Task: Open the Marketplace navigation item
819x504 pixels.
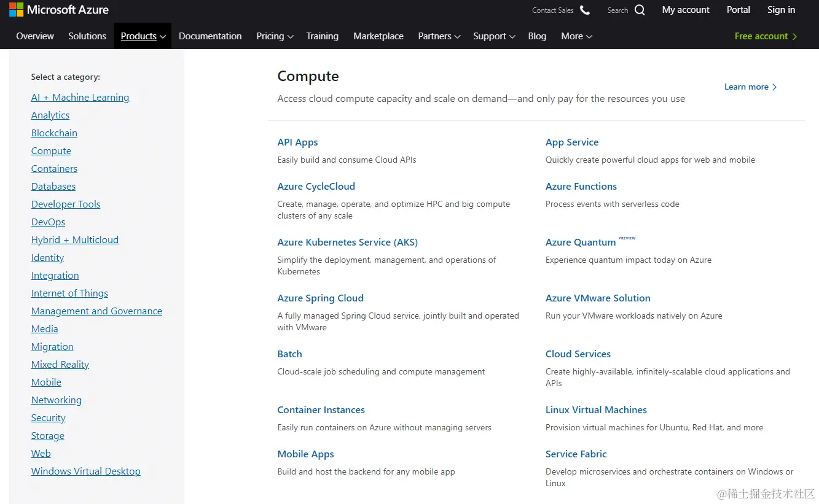Action: (378, 36)
